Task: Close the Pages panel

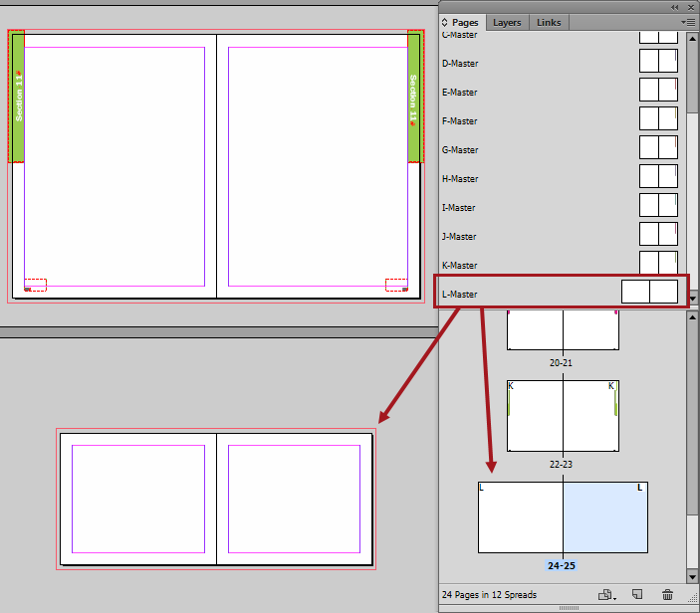Action: 691,7
